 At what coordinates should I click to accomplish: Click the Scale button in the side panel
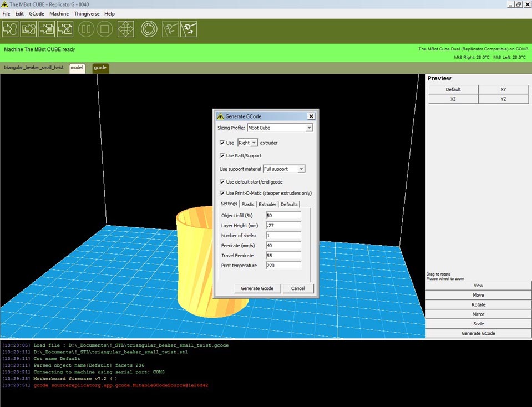tap(478, 324)
